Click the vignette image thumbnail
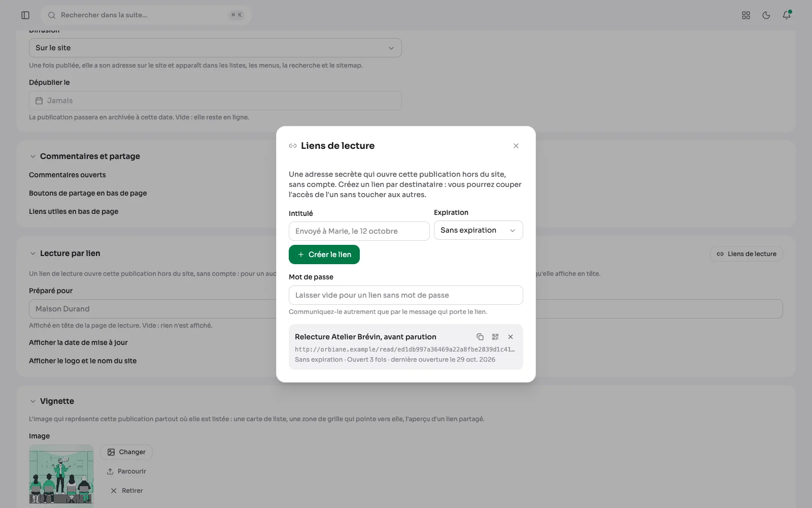812x508 pixels. tap(61, 475)
